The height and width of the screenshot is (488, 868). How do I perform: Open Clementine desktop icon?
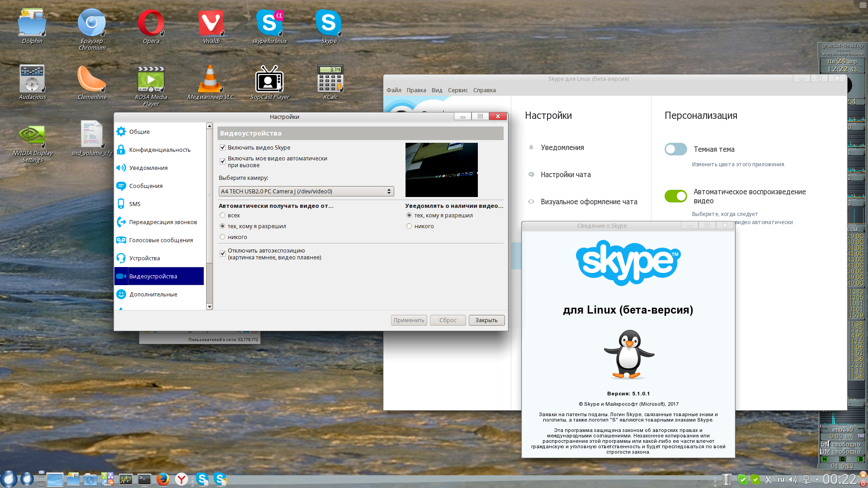click(x=92, y=80)
